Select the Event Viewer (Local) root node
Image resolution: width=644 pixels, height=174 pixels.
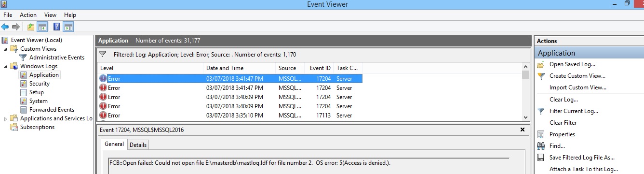(x=37, y=40)
